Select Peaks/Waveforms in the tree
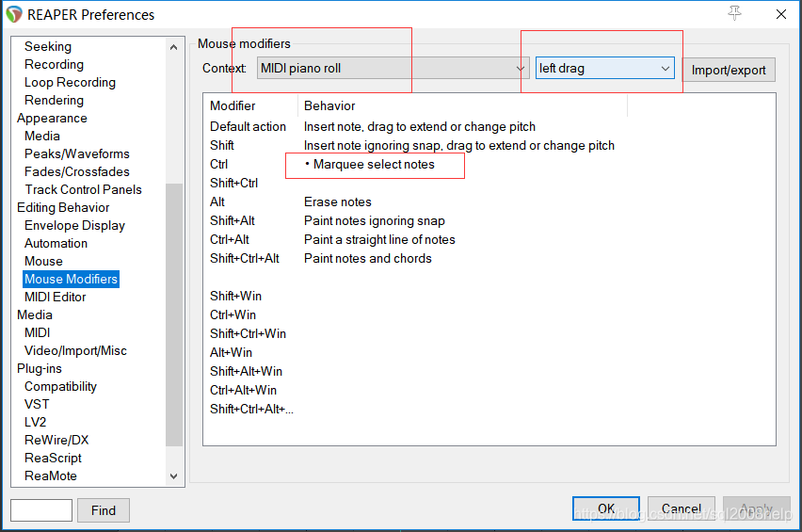Image resolution: width=802 pixels, height=532 pixels. click(x=77, y=154)
